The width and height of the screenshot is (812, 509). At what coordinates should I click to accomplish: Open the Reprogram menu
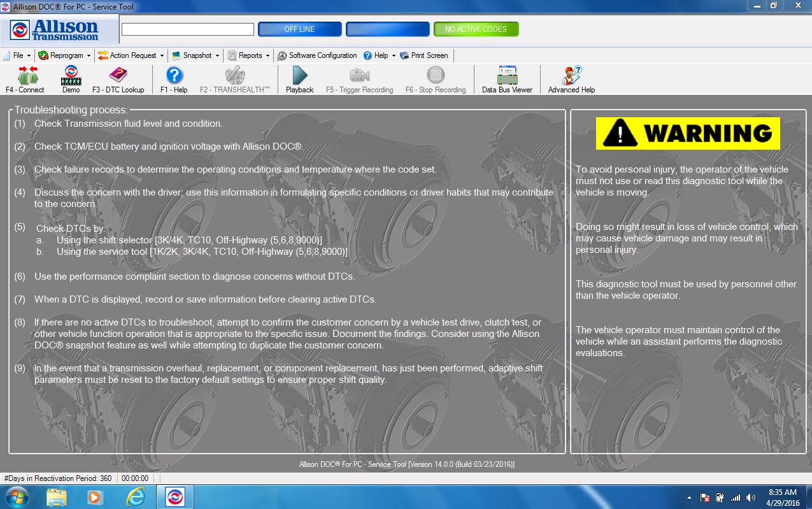coord(64,55)
